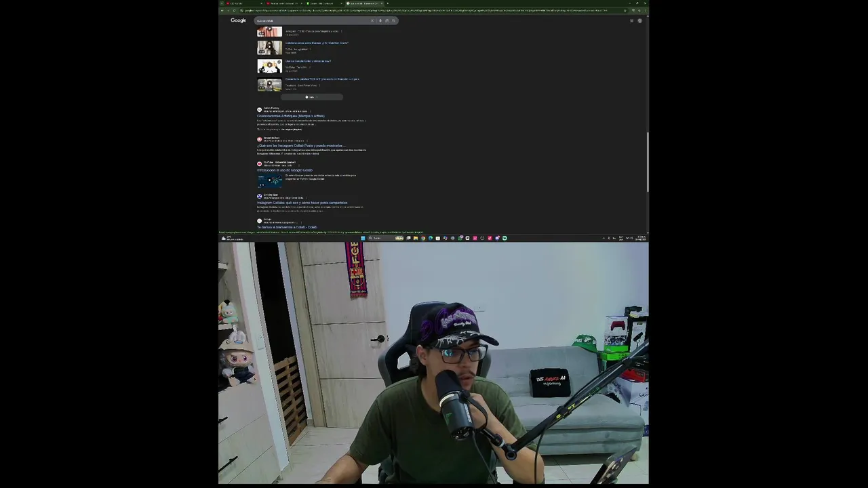This screenshot has height=488, width=868.
Task: Open Google Lens image search icon
Action: pyautogui.click(x=387, y=20)
